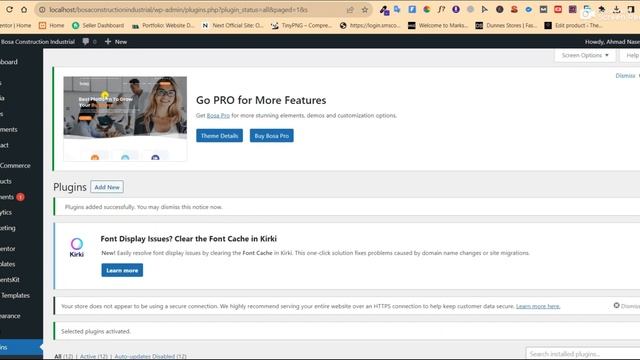Viewport: 640px width, 360px height.
Task: Open ElementsKit in the admin sidebar
Action: (x=10, y=280)
